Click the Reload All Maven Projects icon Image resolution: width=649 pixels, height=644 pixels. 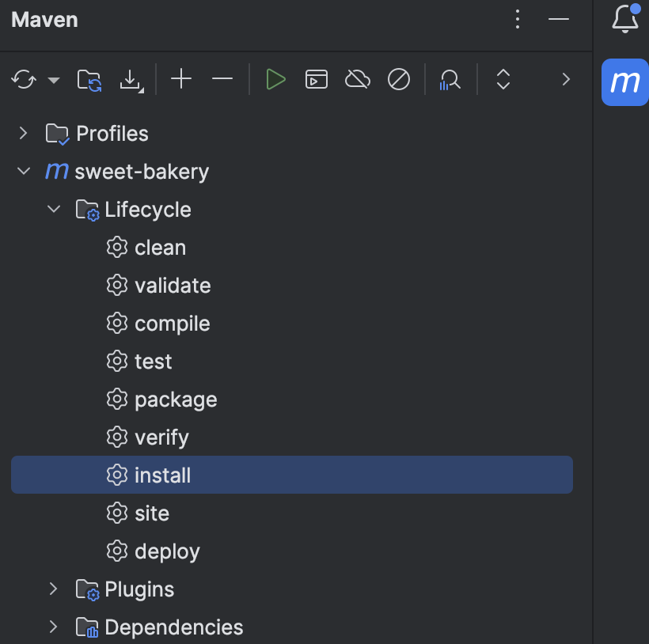click(x=24, y=79)
